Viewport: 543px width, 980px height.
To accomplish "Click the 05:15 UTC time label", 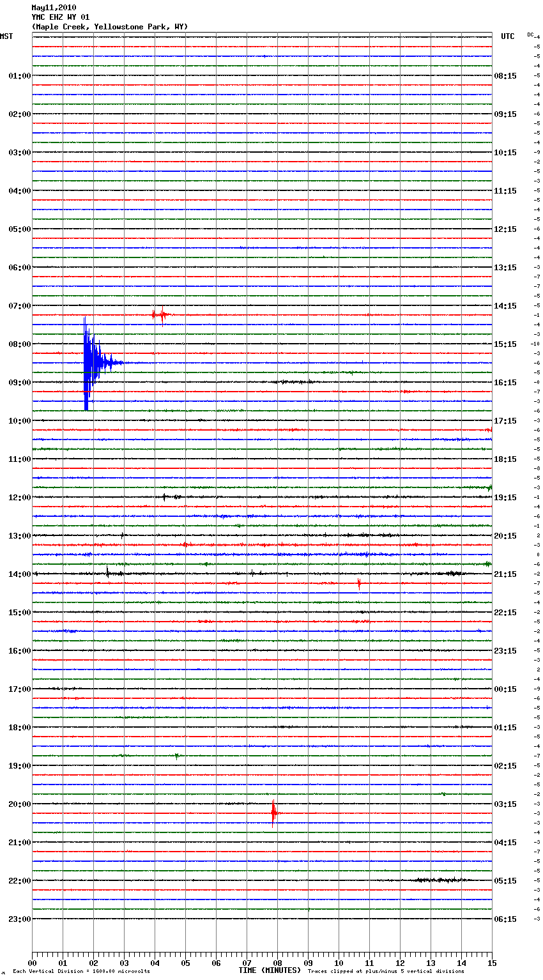I will [x=505, y=881].
